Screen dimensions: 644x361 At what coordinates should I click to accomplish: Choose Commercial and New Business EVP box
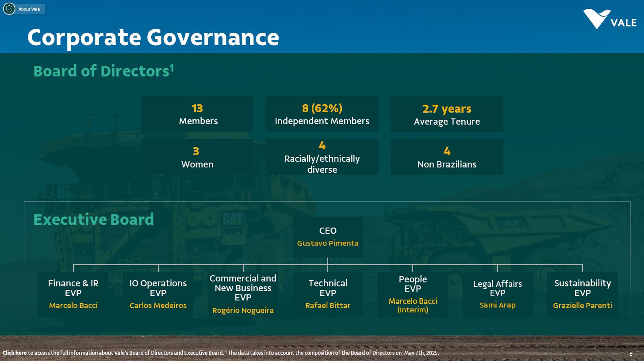243,294
